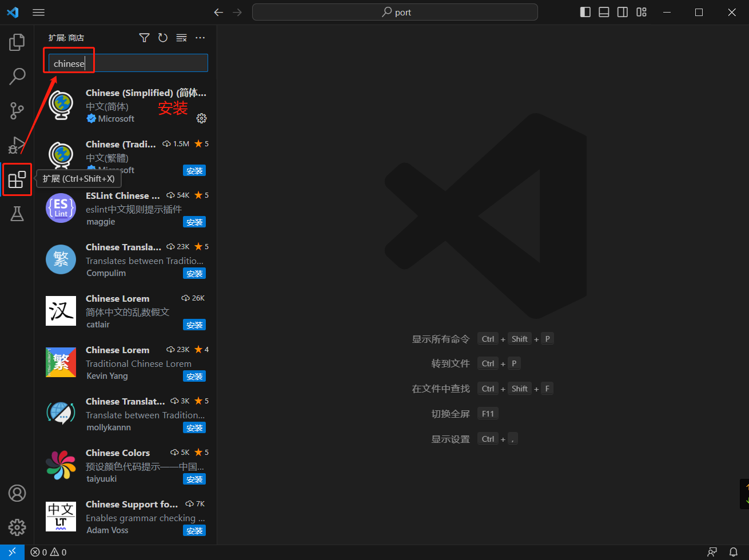The image size is (749, 560).
Task: Click the extension search input field
Action: (x=128, y=63)
